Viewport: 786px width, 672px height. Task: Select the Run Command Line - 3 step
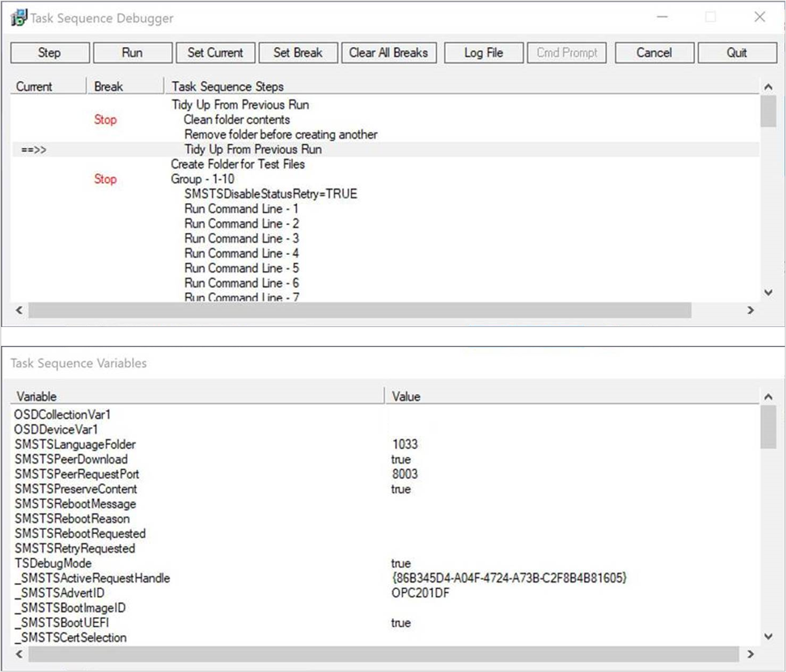[242, 238]
